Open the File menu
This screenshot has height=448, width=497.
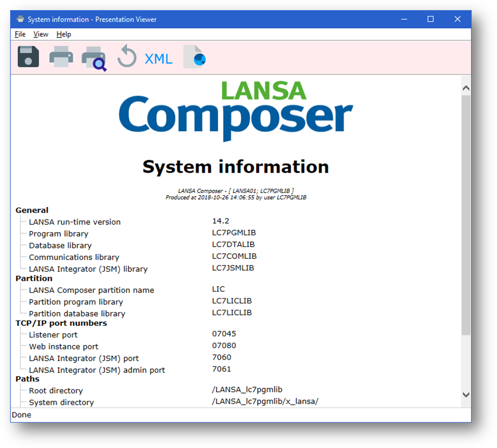pyautogui.click(x=20, y=34)
